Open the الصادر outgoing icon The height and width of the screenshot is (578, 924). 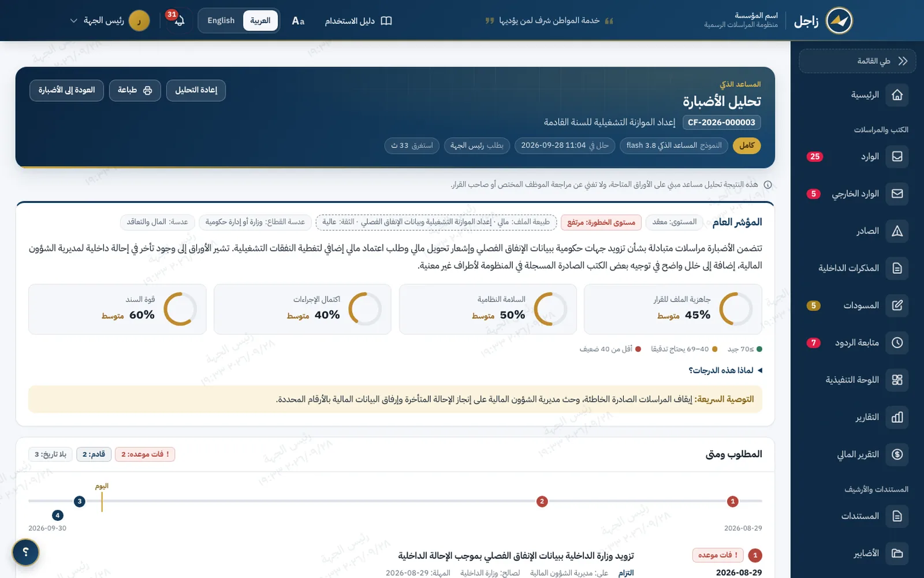tap(897, 231)
